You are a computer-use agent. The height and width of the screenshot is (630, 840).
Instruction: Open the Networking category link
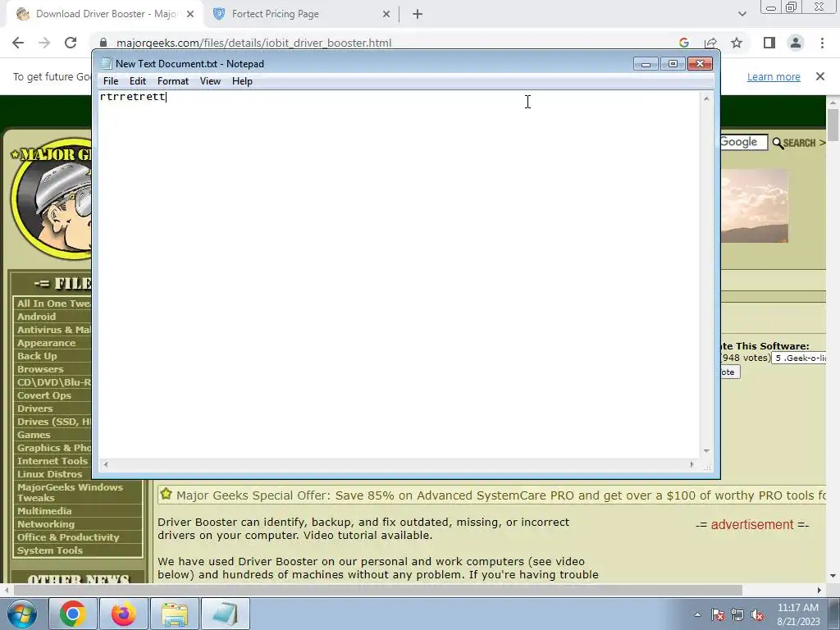(x=46, y=524)
